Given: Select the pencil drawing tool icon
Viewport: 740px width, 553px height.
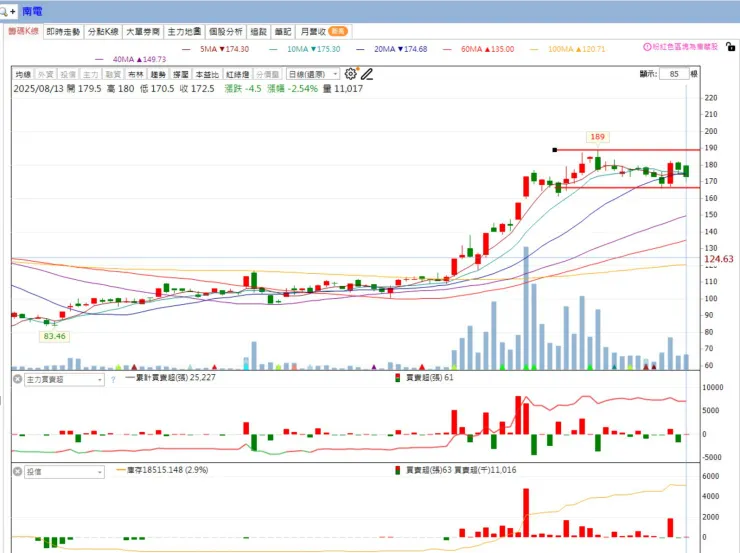Looking at the screenshot, I should 367,74.
